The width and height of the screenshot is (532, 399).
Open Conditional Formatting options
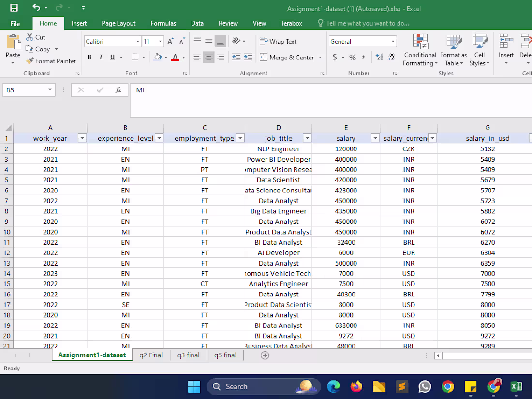[419, 50]
